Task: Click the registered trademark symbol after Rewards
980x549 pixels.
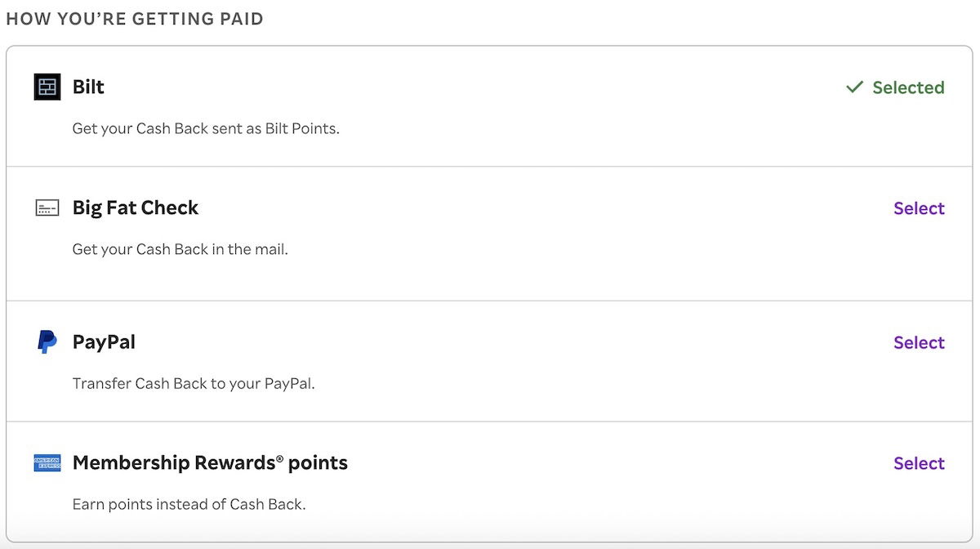Action: (279, 458)
